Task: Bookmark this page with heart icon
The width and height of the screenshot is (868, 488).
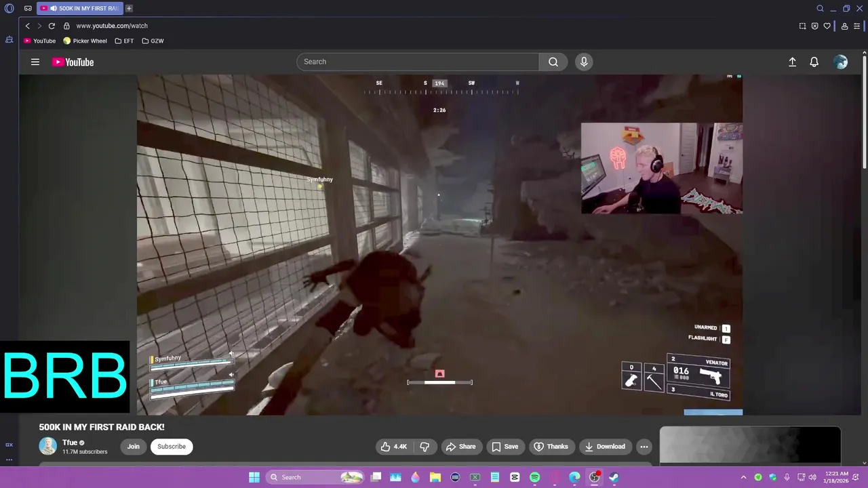Action: pos(827,26)
